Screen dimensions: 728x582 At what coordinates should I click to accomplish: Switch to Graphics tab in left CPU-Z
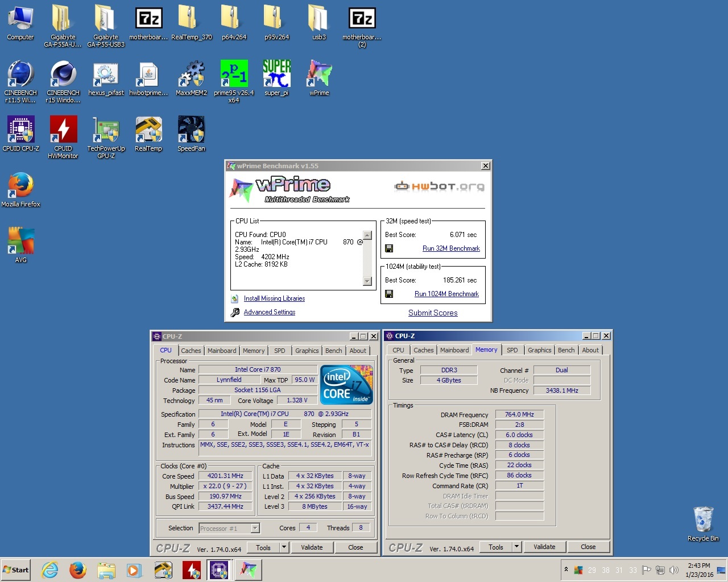[307, 351]
